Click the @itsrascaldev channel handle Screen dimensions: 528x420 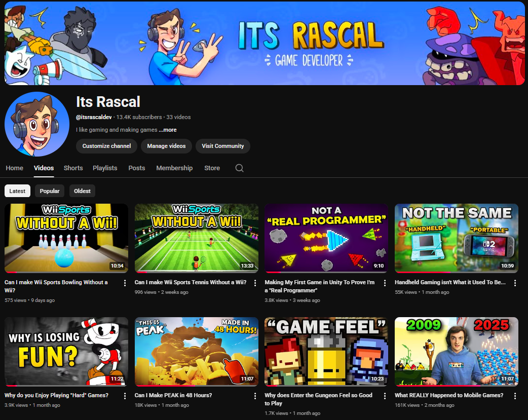coord(94,117)
